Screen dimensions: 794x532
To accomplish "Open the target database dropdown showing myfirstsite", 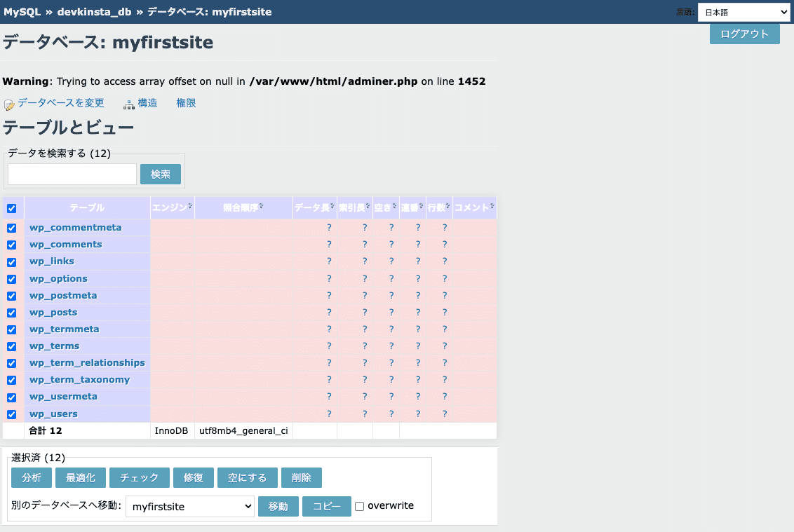I will 189,506.
